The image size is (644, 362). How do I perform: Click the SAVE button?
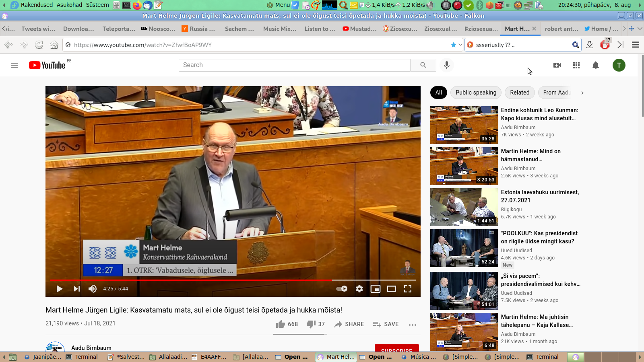coord(386,324)
